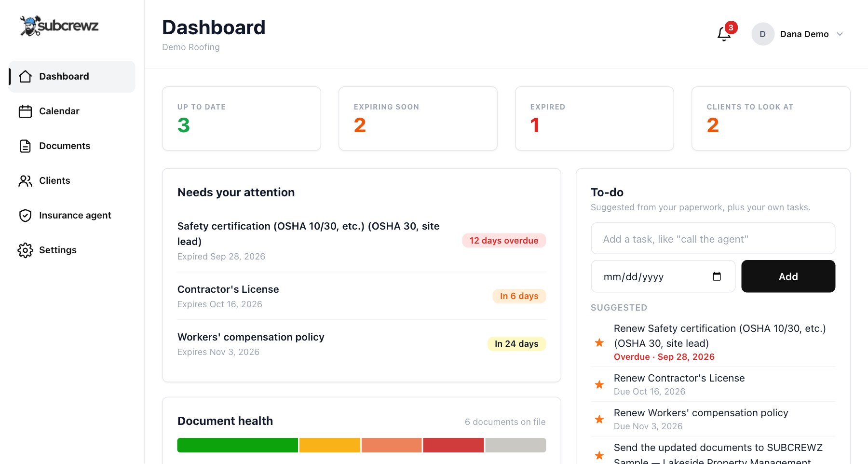Click the 12 days overdue badge
This screenshot has height=464, width=868.
504,241
